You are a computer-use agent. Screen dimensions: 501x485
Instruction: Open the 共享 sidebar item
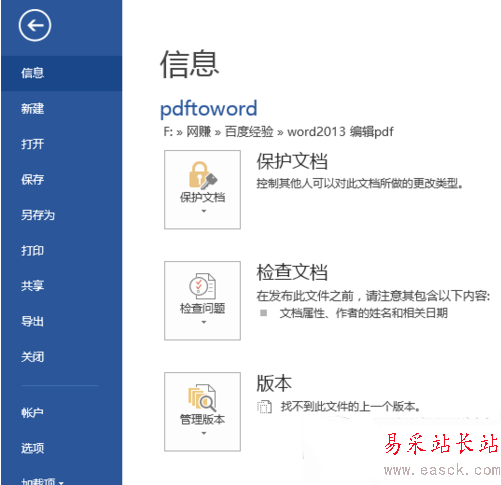pos(62,286)
